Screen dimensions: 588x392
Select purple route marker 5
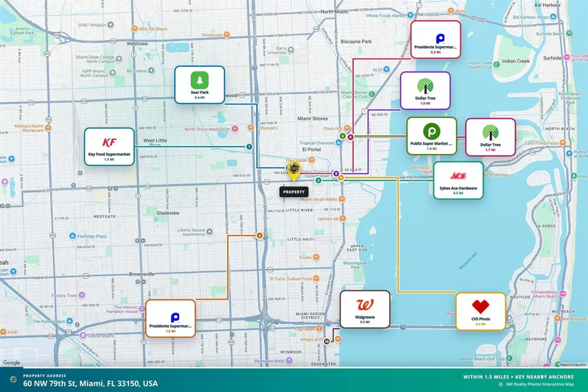(x=336, y=174)
